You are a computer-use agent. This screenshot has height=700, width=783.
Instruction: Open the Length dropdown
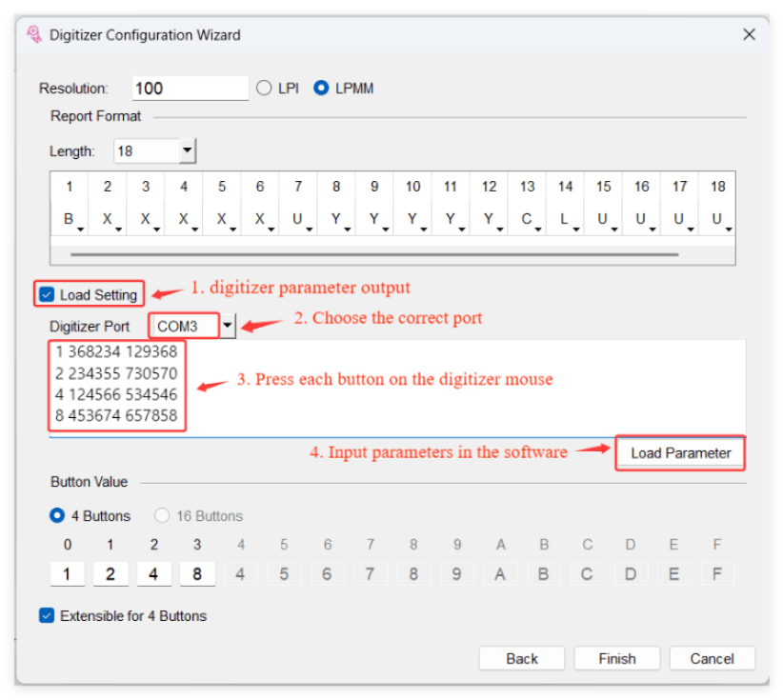[188, 150]
